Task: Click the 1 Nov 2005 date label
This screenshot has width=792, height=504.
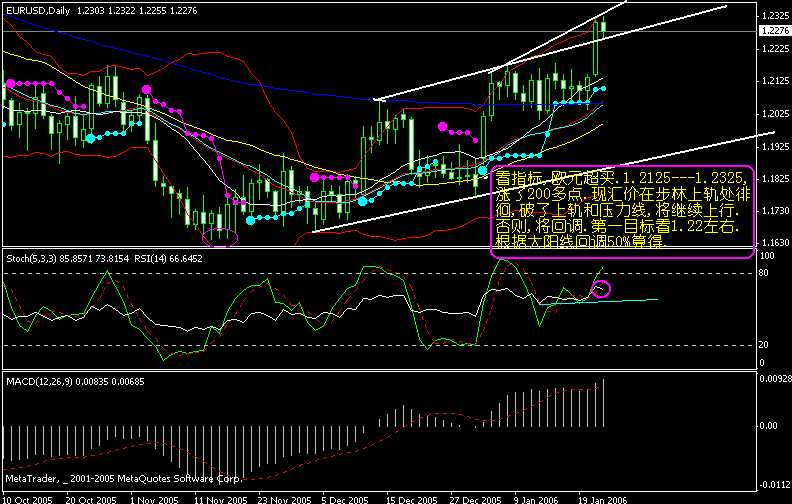Action: point(155,500)
